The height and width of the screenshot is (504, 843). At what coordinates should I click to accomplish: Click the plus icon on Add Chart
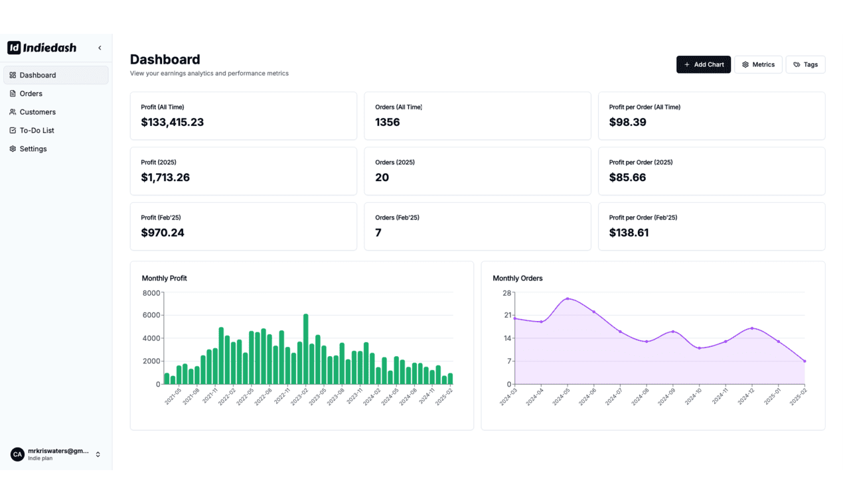pyautogui.click(x=687, y=64)
